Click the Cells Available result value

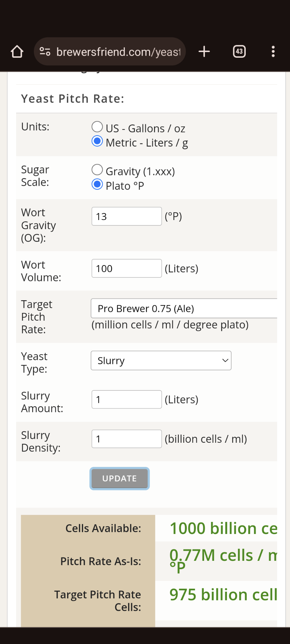223,529
